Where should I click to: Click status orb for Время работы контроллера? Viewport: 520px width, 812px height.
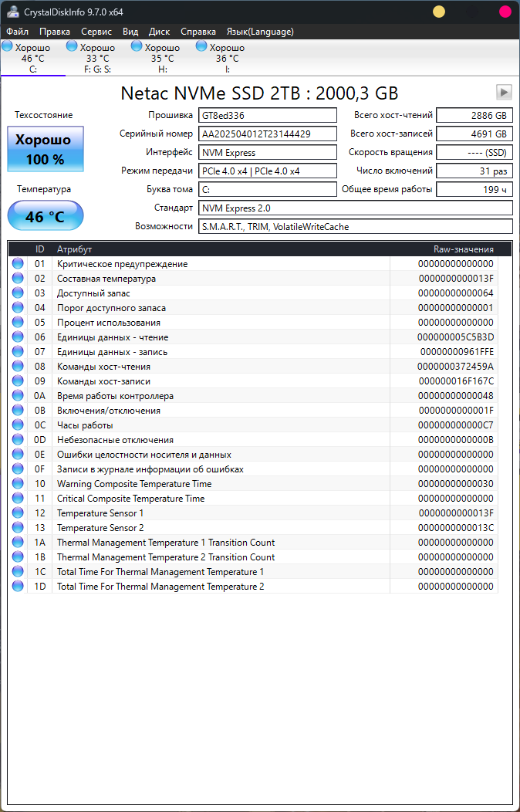(x=18, y=396)
